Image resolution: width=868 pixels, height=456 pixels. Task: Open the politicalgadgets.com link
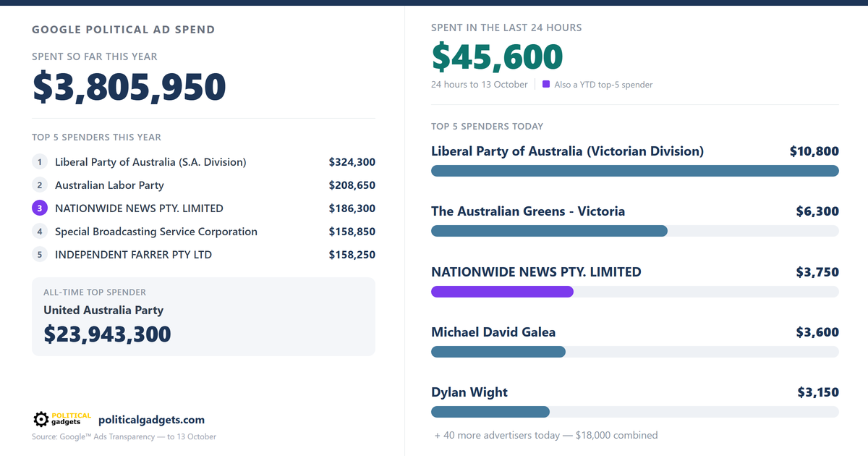pos(151,420)
